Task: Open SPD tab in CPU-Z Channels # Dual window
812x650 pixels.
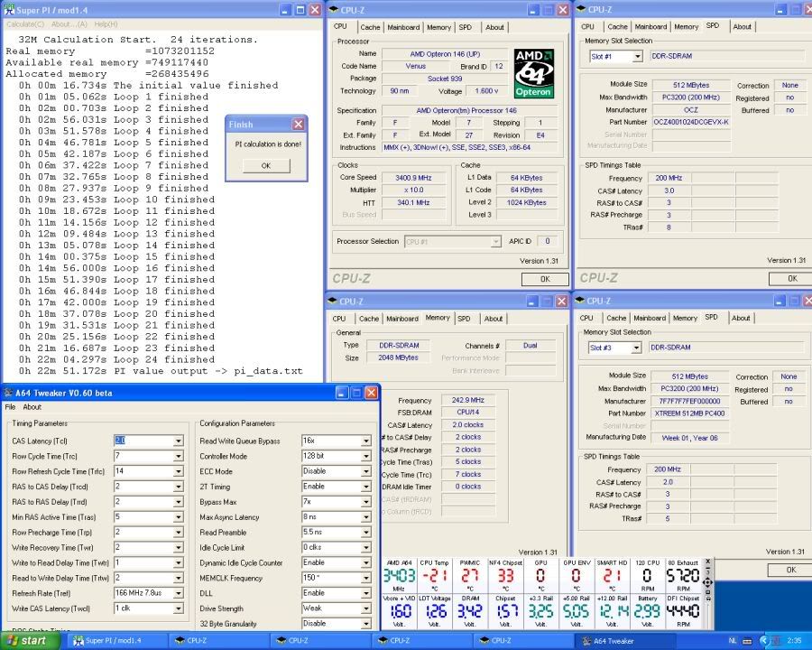Action: point(464,319)
